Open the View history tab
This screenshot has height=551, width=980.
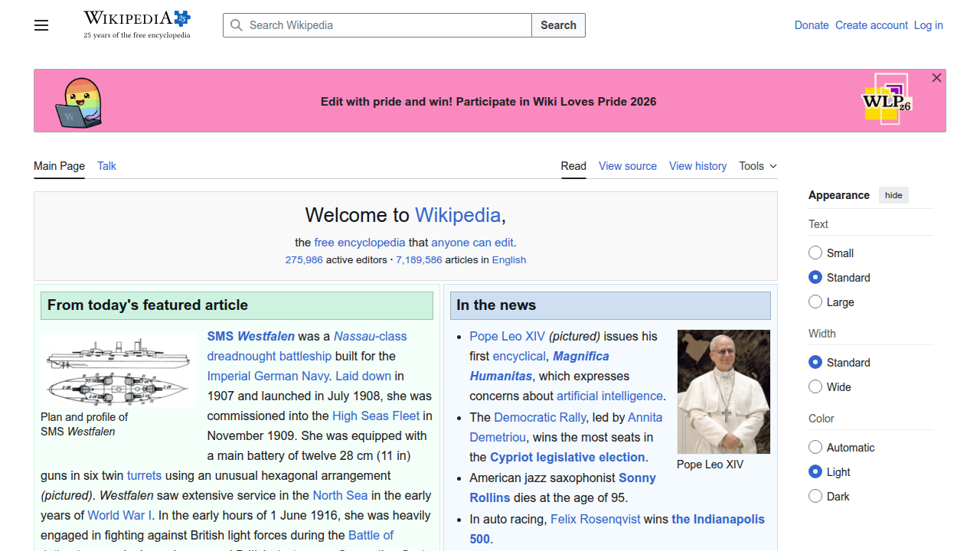(x=697, y=166)
